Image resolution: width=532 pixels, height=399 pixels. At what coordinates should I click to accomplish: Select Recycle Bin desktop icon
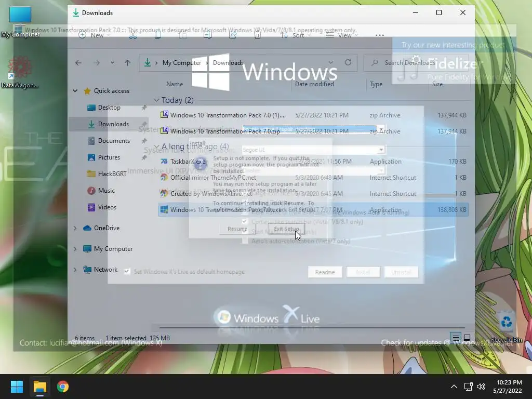[x=506, y=327]
